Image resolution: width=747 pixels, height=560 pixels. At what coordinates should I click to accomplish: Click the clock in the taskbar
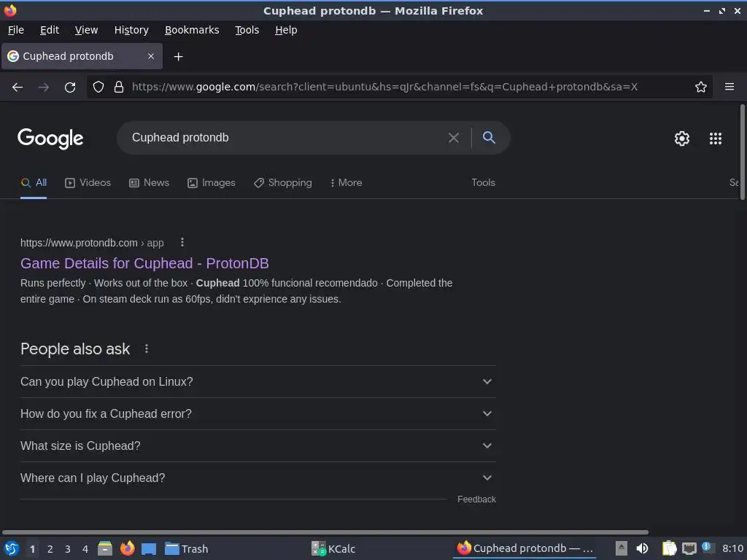pos(732,548)
